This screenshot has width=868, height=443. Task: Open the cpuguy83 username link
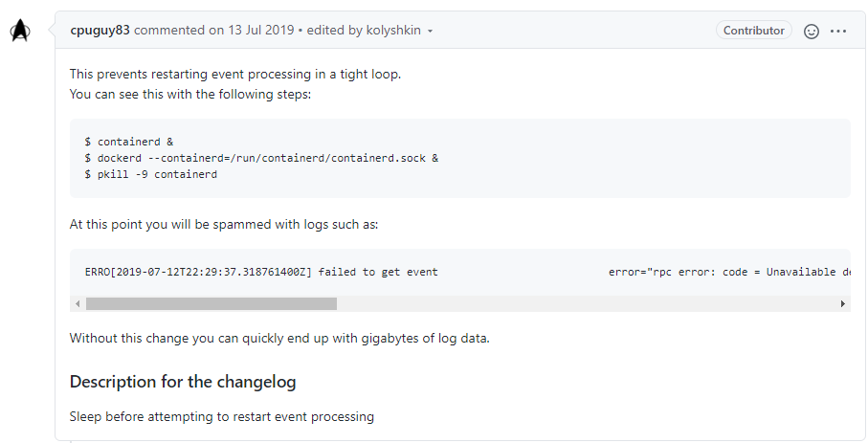(100, 31)
